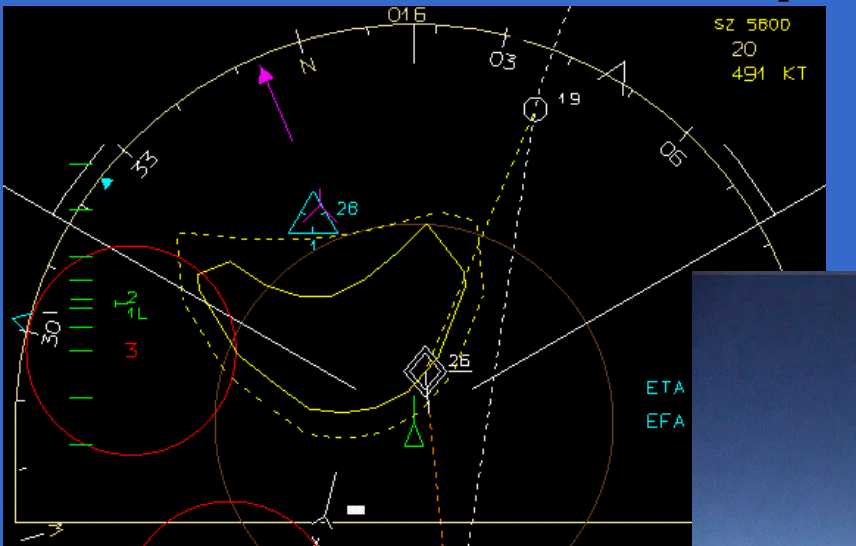Click the 06 heading mark on compass

671,152
